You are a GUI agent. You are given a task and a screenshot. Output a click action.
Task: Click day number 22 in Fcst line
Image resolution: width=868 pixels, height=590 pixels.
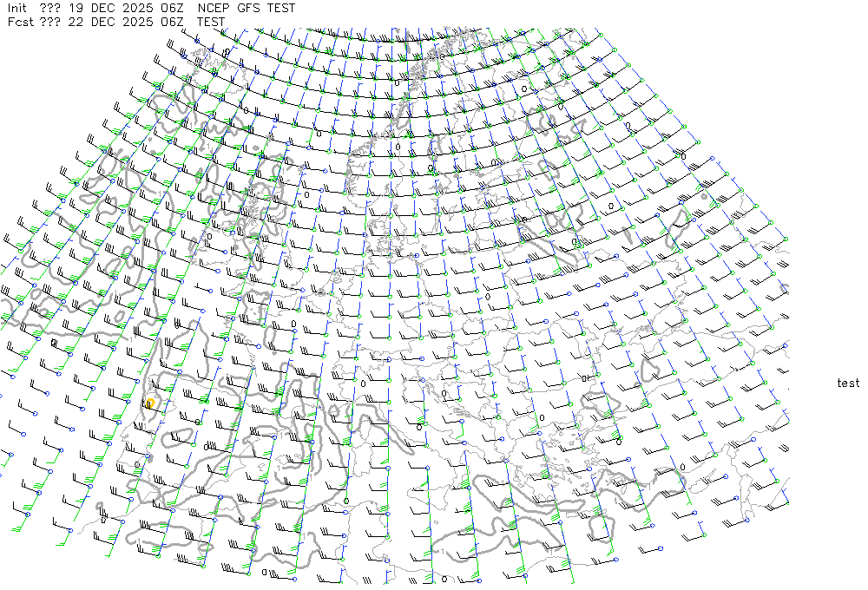(76, 22)
